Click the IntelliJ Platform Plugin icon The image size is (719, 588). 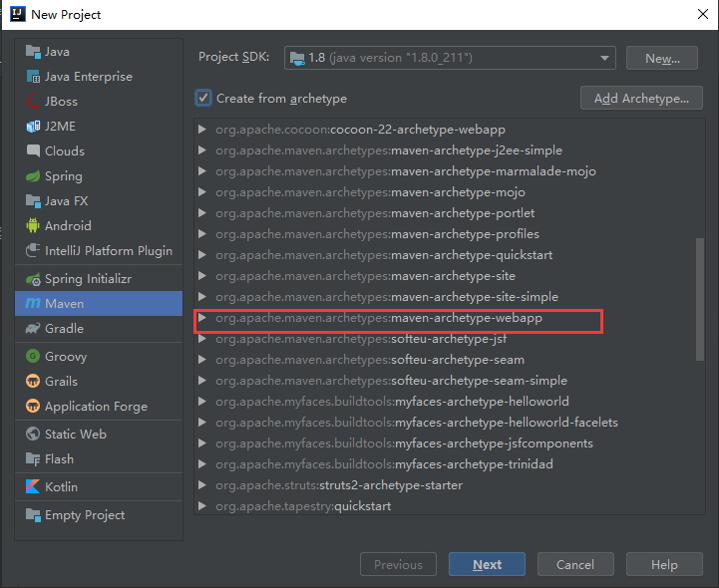(33, 250)
